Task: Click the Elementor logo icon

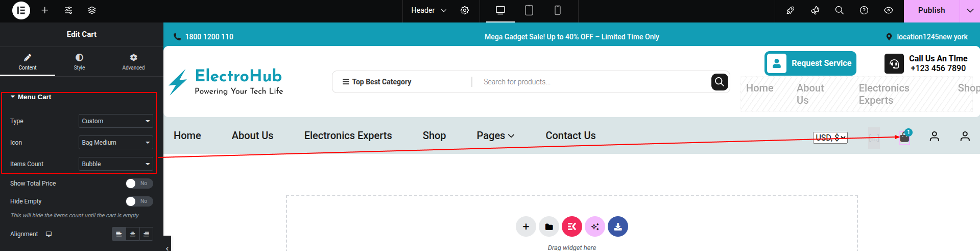Action: pos(21,10)
